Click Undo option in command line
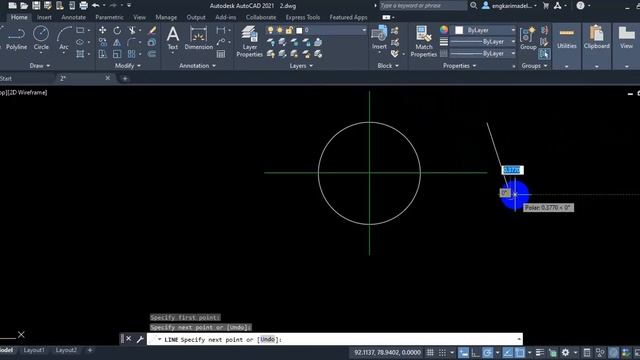This screenshot has height=360, width=640. click(x=267, y=340)
